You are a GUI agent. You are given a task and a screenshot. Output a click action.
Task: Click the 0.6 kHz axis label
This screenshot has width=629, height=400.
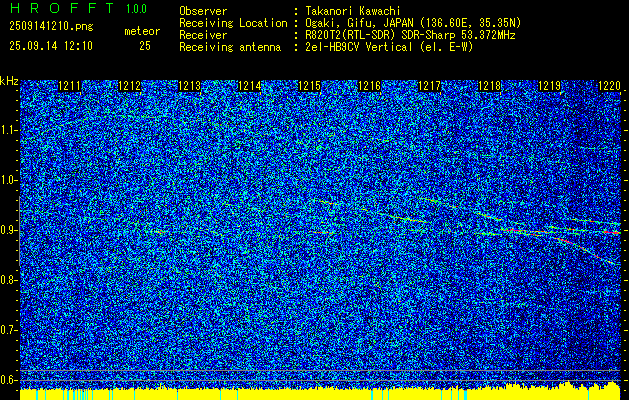pyautogui.click(x=8, y=380)
